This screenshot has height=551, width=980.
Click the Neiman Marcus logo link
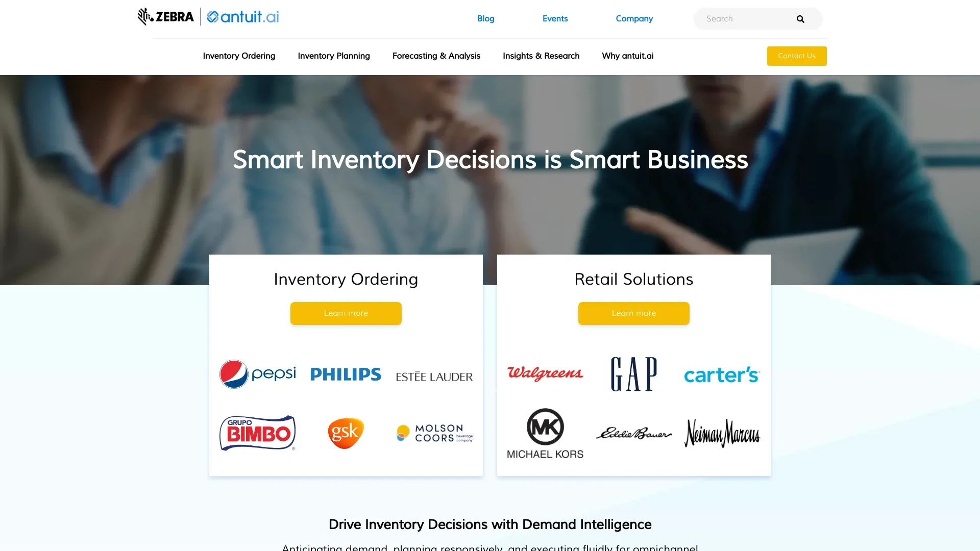(x=722, y=433)
